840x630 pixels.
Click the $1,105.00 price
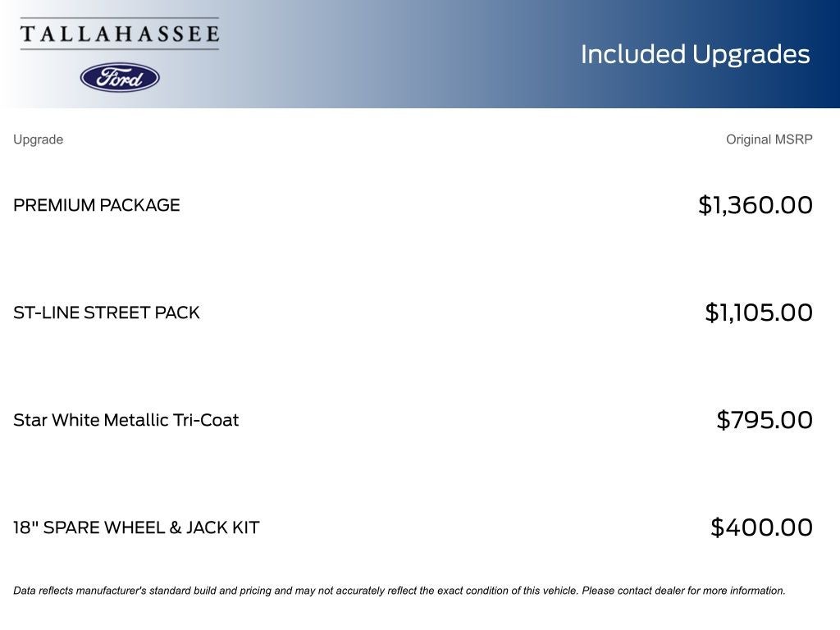(x=759, y=313)
